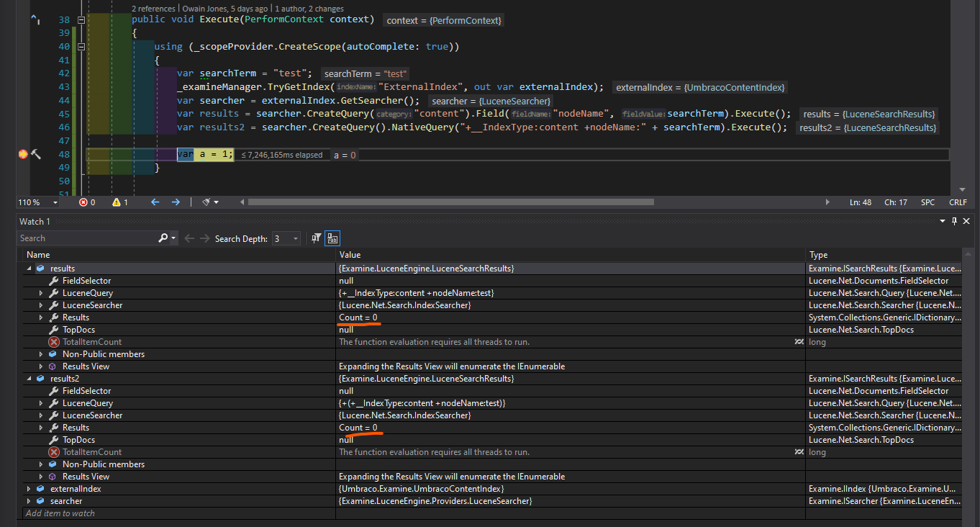Click the horizontal scrollbar left arrow
The height and width of the screenshot is (527, 980).
[242, 202]
